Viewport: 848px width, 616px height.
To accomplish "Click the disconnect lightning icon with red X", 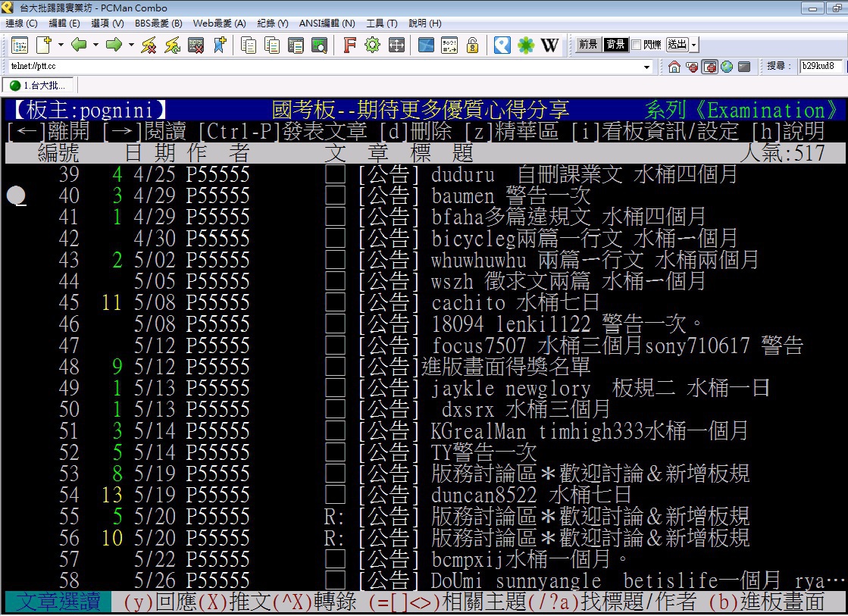I will (149, 45).
